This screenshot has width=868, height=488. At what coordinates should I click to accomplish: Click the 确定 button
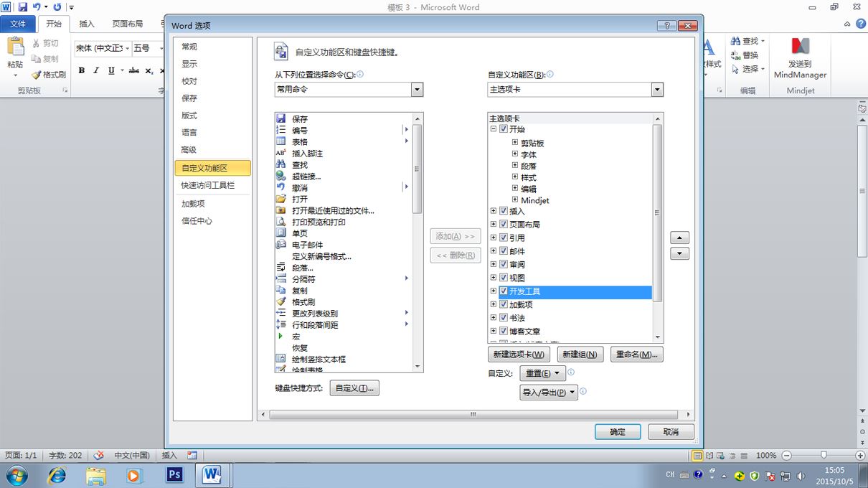(618, 432)
